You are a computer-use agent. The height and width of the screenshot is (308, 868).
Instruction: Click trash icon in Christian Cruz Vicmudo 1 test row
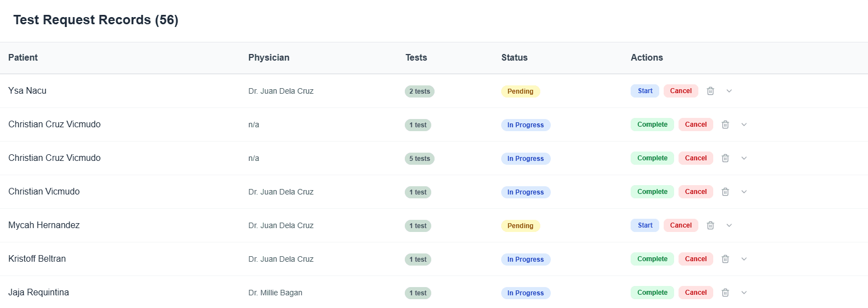pos(725,125)
